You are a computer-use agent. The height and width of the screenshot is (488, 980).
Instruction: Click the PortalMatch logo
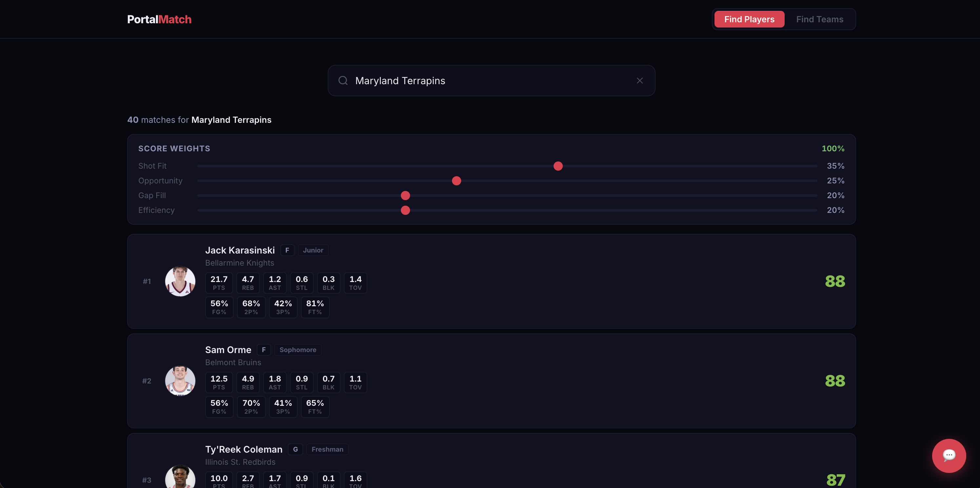coord(159,19)
